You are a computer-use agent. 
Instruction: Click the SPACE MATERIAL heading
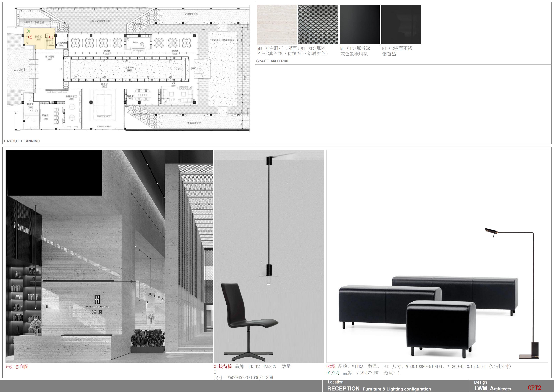(273, 61)
